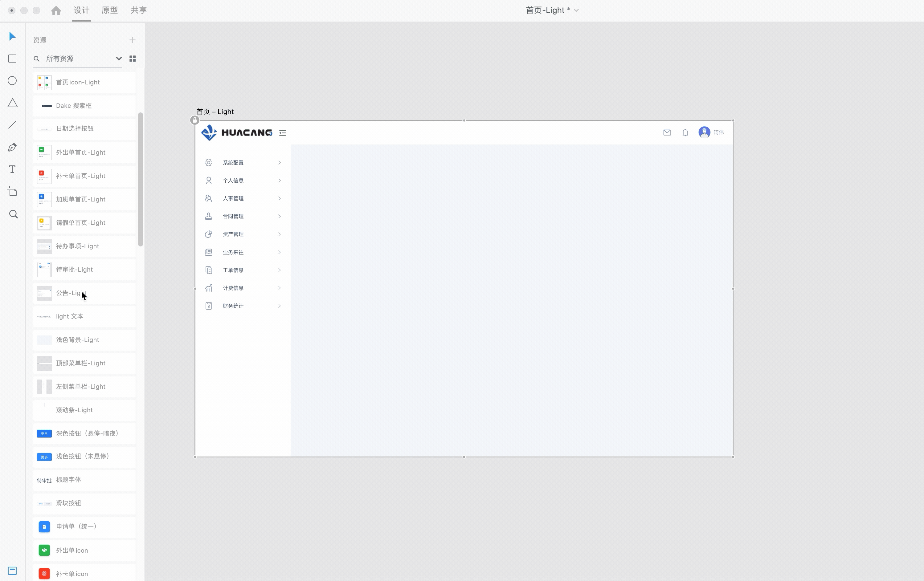Click the assets panel scrollbar
Image resolution: width=924 pixels, height=581 pixels.
pyautogui.click(x=141, y=180)
